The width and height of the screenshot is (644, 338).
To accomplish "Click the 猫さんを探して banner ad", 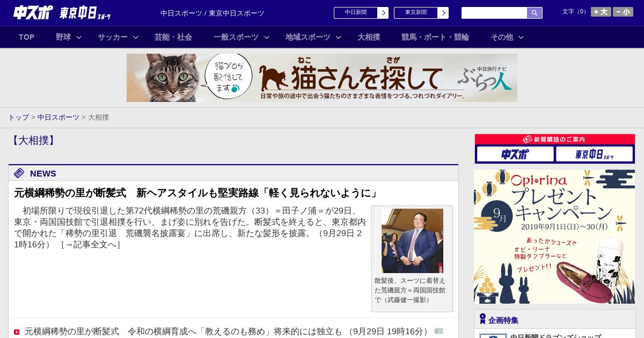I will pyautogui.click(x=322, y=78).
